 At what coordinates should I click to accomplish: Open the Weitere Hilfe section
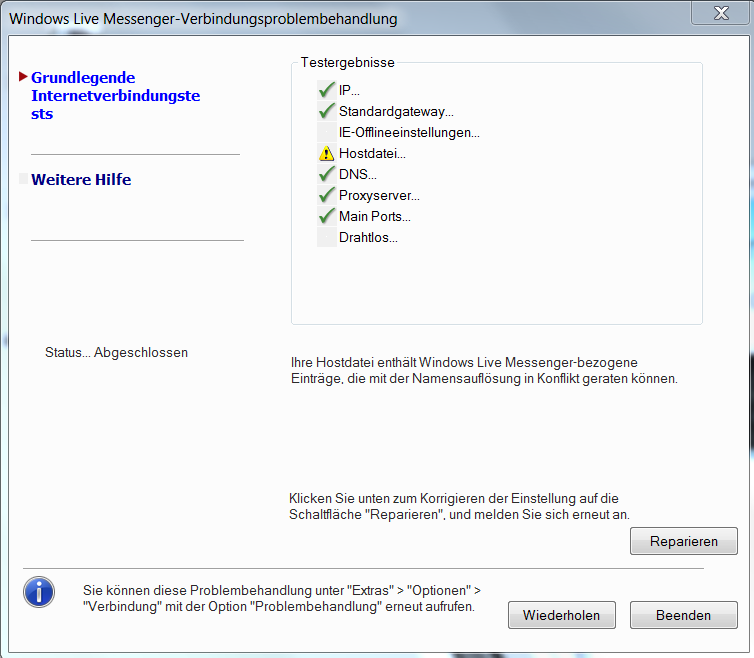pyautogui.click(x=81, y=179)
